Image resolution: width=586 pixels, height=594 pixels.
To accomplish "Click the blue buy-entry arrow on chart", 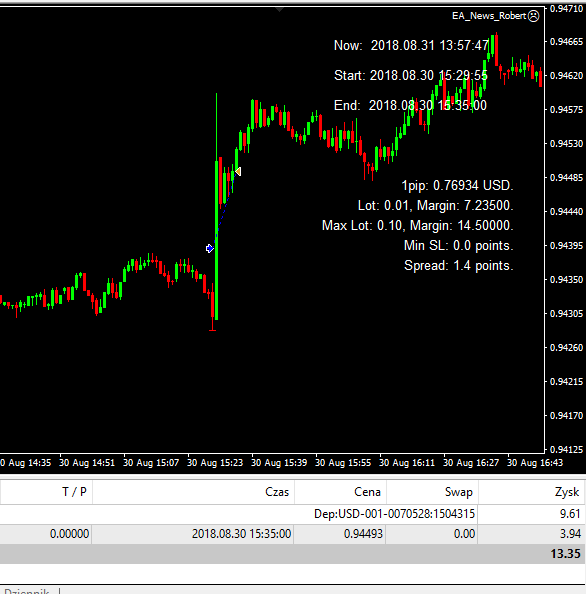I will tap(209, 249).
